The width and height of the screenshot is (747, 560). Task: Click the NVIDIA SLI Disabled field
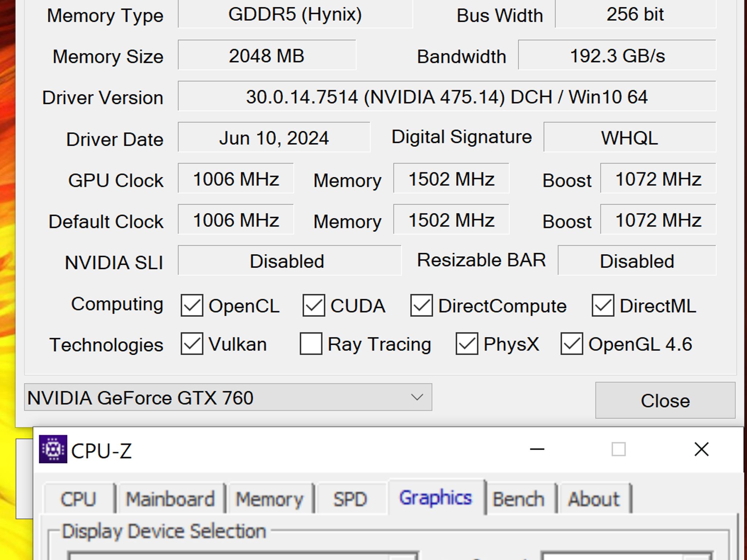[290, 260]
